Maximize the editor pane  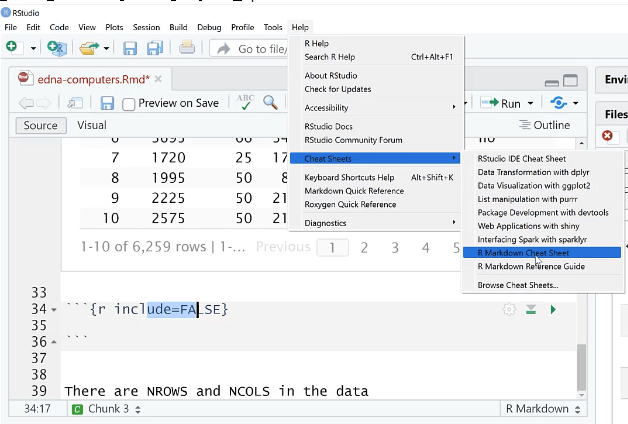(x=570, y=80)
